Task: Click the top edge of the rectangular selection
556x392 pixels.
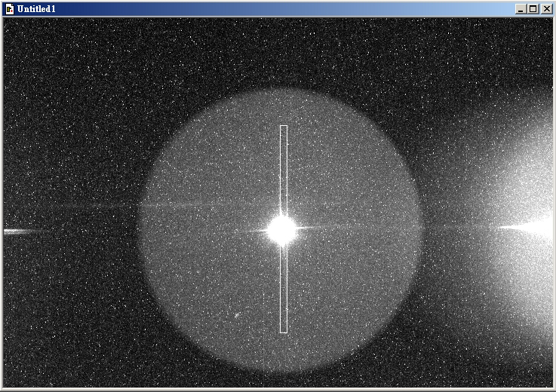Action: pos(284,126)
